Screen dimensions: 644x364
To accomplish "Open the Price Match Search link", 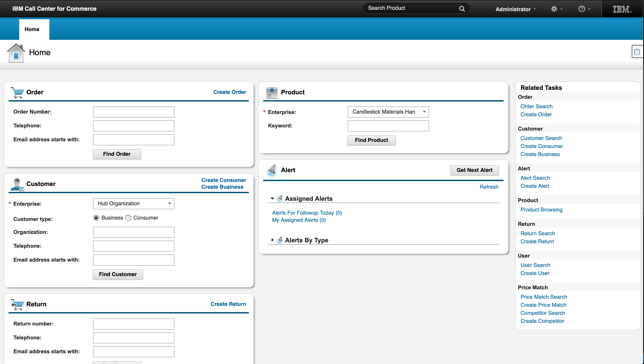I will click(x=544, y=297).
